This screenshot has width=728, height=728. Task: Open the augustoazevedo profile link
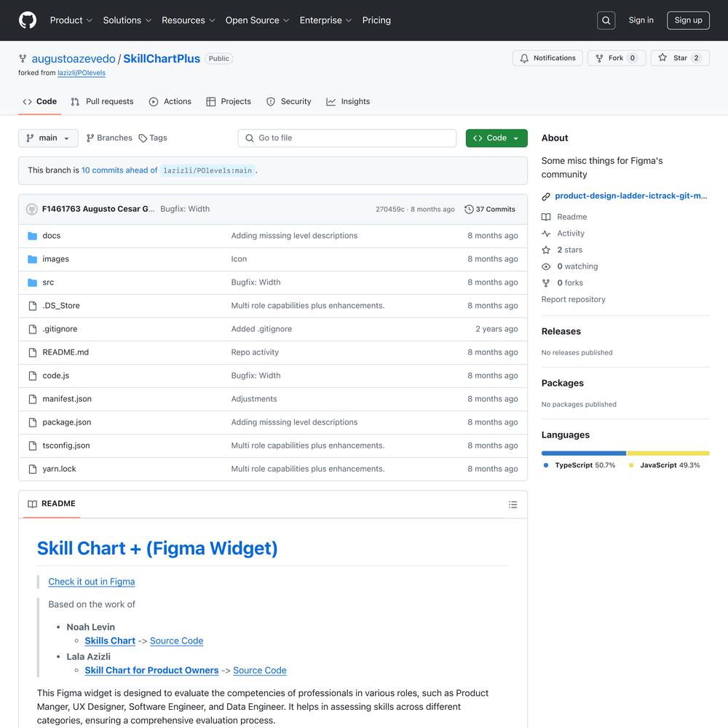74,59
